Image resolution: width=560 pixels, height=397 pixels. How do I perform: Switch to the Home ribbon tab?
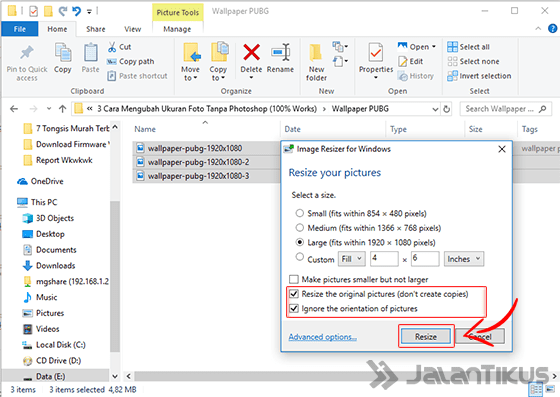(57, 29)
